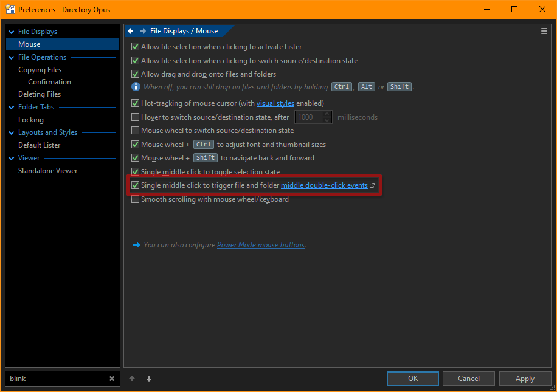557x392 pixels.
Task: Open the middle double-click events link
Action: click(324, 185)
